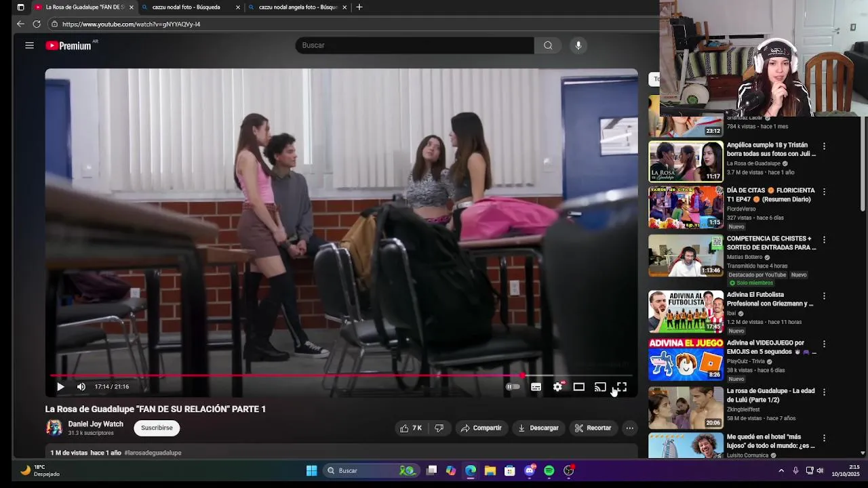Seek on the red video progress bar

coord(340,375)
